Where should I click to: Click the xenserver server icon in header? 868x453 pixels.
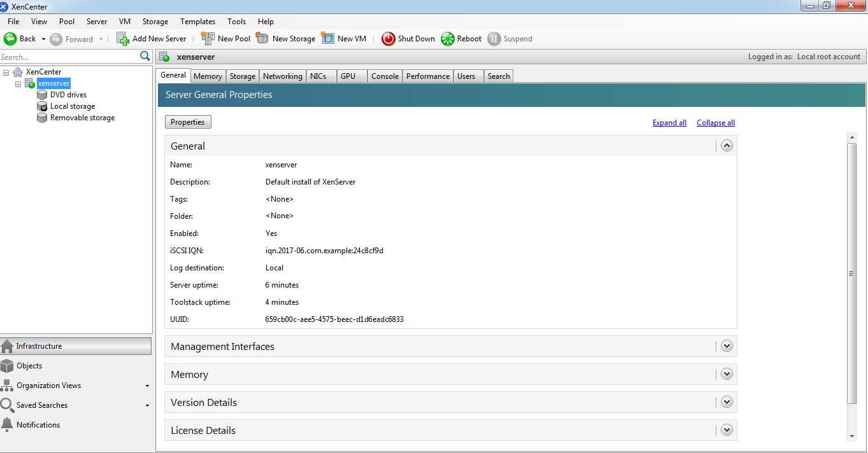(x=164, y=57)
